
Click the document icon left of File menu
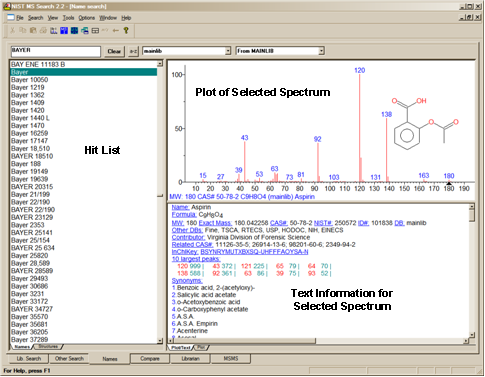pyautogui.click(x=11, y=18)
